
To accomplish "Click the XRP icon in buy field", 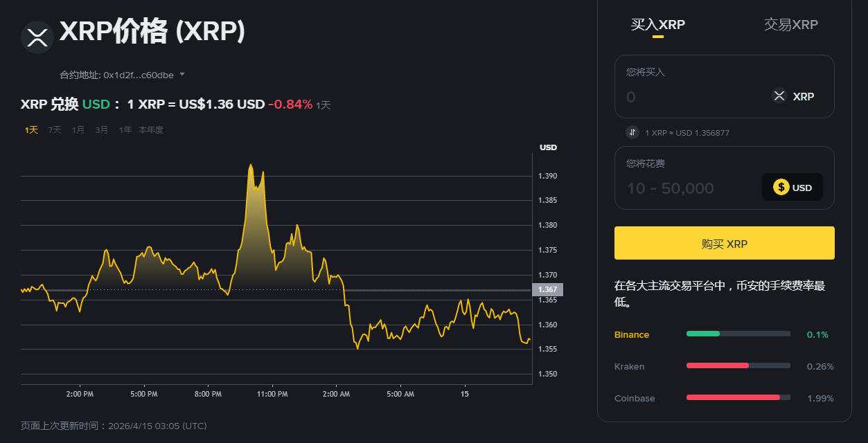I will (x=779, y=96).
